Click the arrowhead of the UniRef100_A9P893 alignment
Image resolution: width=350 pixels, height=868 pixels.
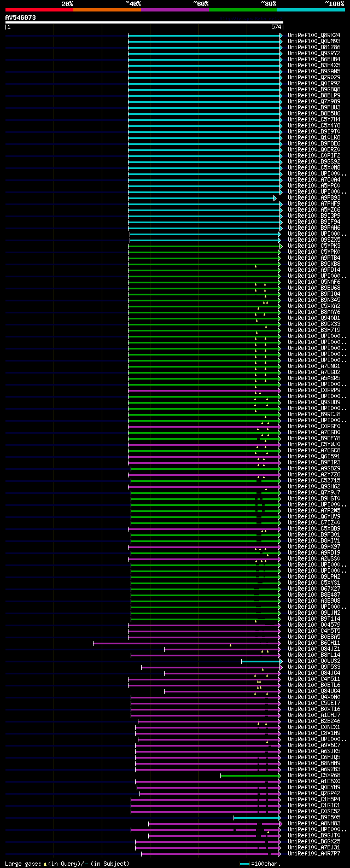276,198
